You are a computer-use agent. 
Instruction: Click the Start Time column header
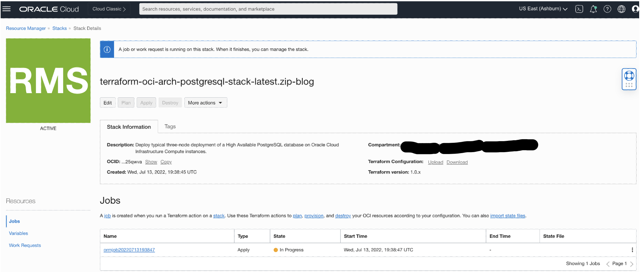[413, 236]
